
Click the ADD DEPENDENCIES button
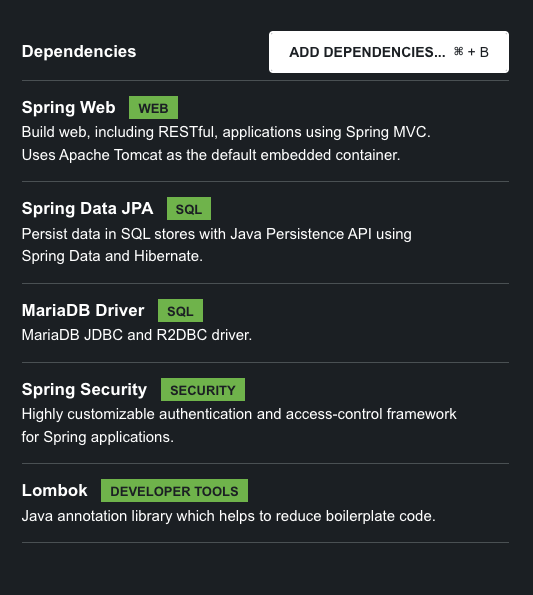coord(389,52)
